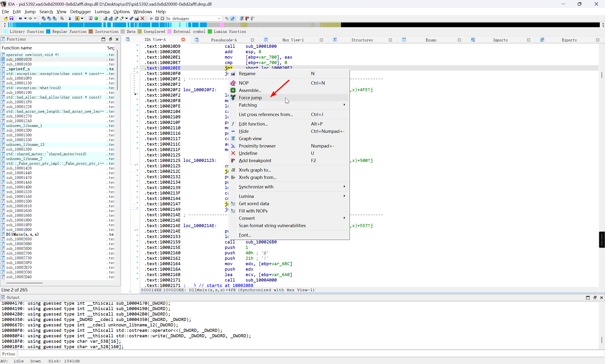
Task: Click the Python console label button
Action: (9, 354)
